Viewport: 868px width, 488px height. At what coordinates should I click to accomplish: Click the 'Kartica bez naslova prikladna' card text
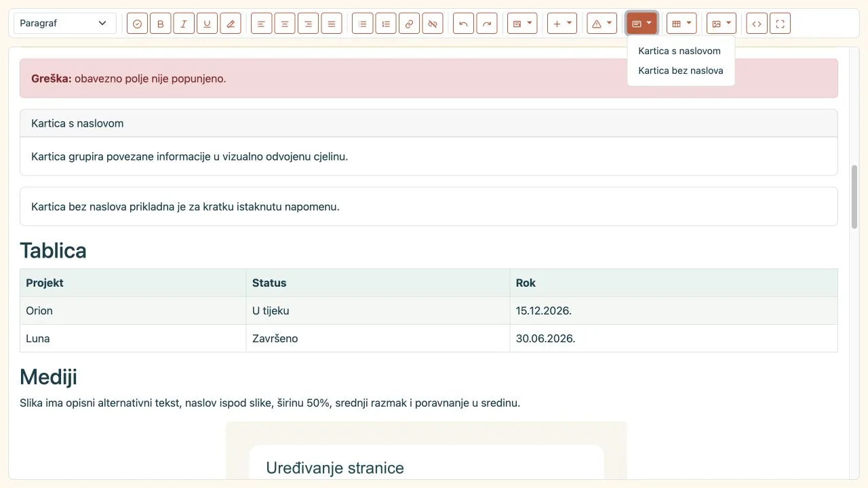click(x=185, y=207)
